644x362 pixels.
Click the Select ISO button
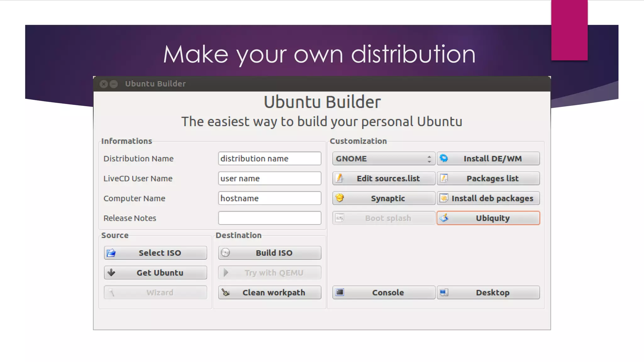[155, 253]
